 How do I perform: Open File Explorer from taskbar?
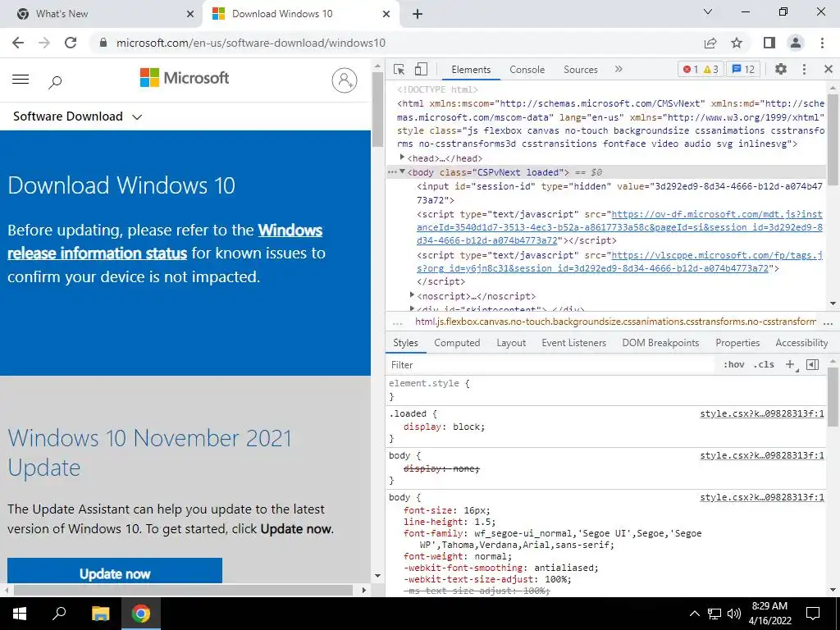[100, 614]
